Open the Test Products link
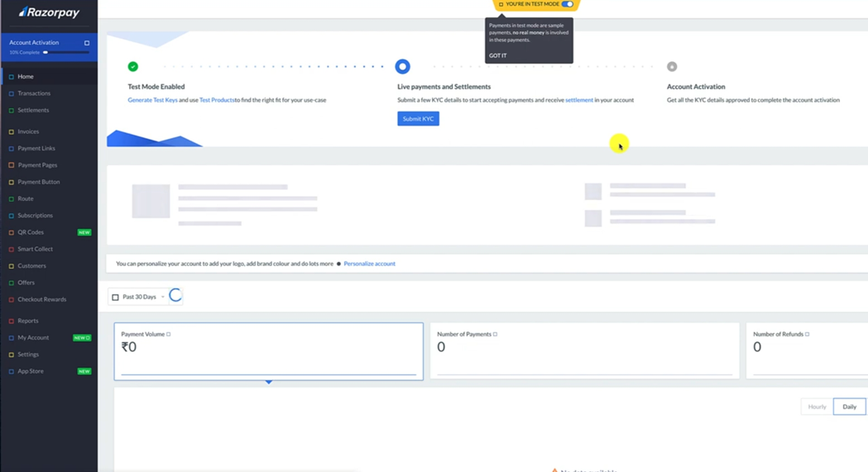Screen dimensions: 868x472 click(x=217, y=100)
